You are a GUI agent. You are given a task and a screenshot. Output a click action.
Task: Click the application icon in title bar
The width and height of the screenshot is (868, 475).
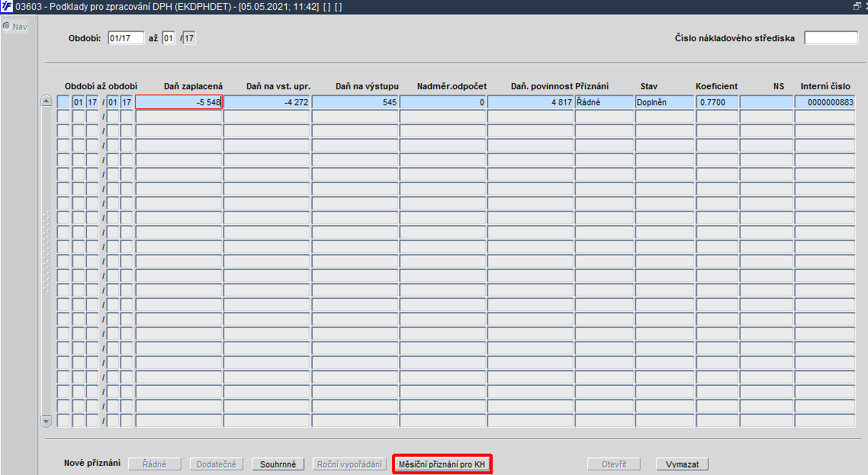click(x=7, y=7)
